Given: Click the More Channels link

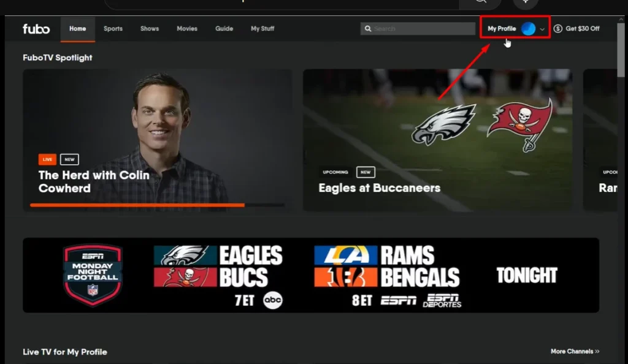Looking at the screenshot, I should (575, 351).
